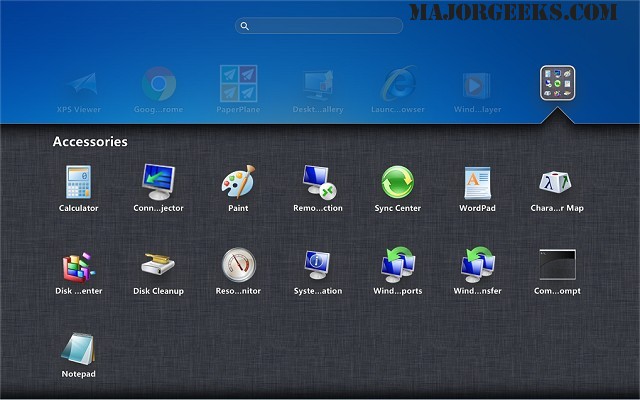The width and height of the screenshot is (640, 400).
Task: Open Windows Media Player icon
Action: 477,86
